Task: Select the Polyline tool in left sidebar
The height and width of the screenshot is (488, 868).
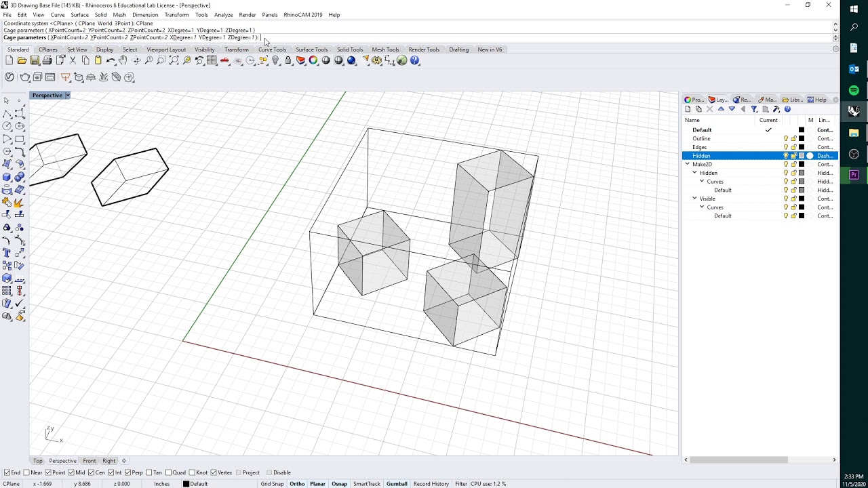Action: coord(7,113)
